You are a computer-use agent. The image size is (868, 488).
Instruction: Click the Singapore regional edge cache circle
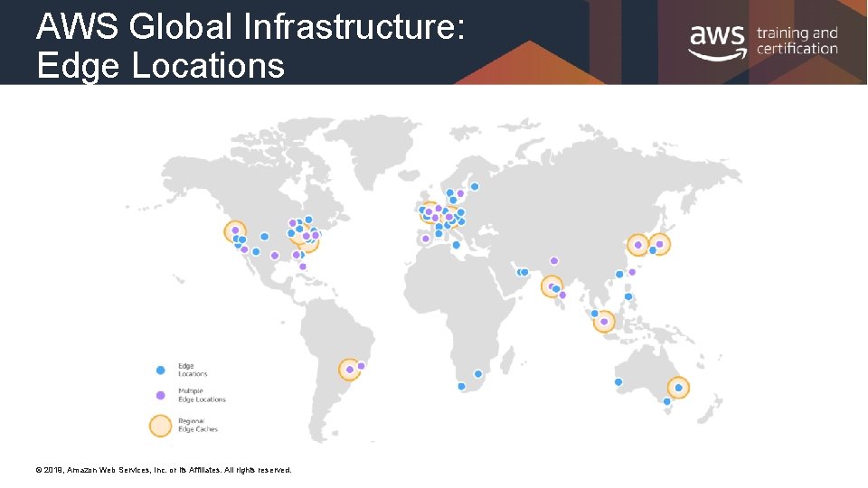pyautogui.click(x=604, y=322)
